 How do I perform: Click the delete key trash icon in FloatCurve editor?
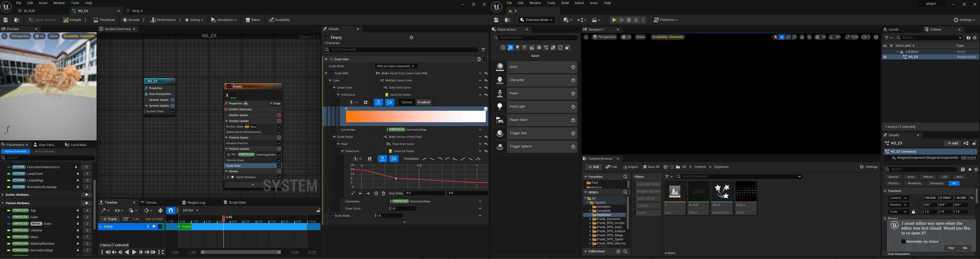[x=384, y=193]
